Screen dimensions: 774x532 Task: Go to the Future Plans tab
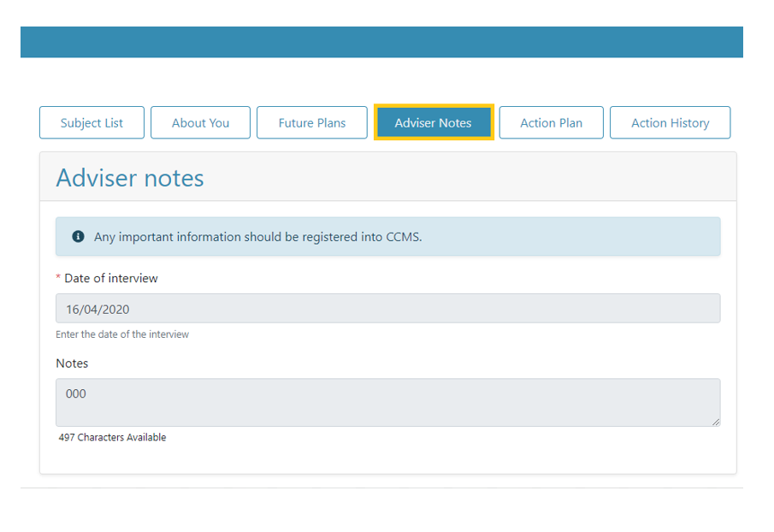coord(312,122)
